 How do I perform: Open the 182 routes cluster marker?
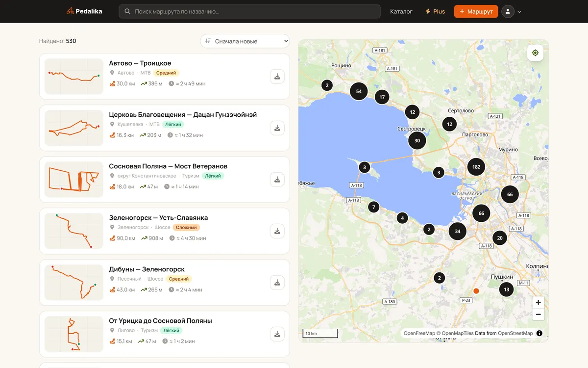tap(476, 167)
